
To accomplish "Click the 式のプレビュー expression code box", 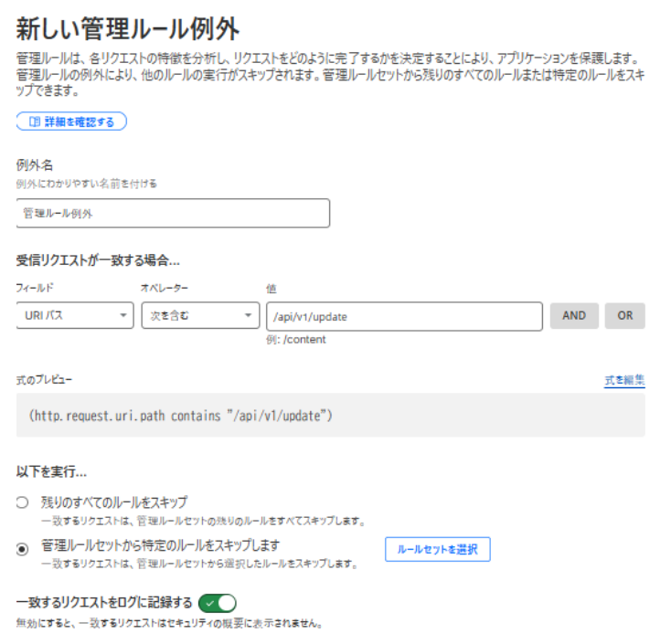I will [x=330, y=416].
